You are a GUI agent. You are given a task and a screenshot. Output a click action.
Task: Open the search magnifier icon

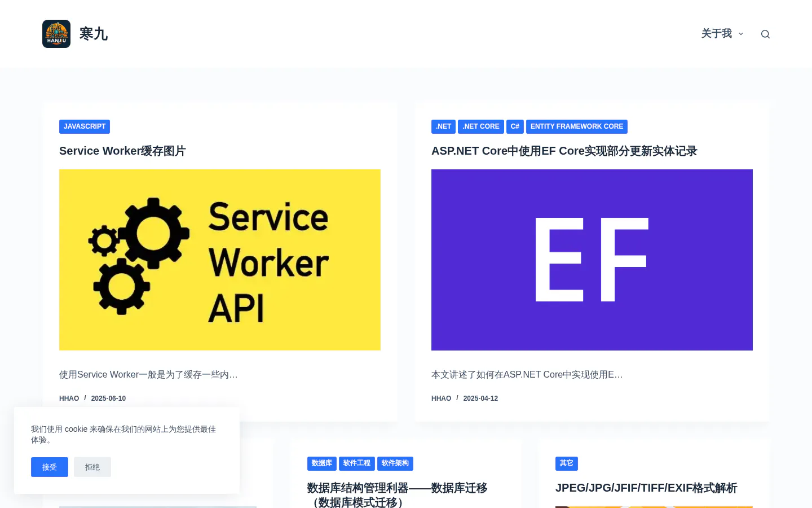click(765, 34)
